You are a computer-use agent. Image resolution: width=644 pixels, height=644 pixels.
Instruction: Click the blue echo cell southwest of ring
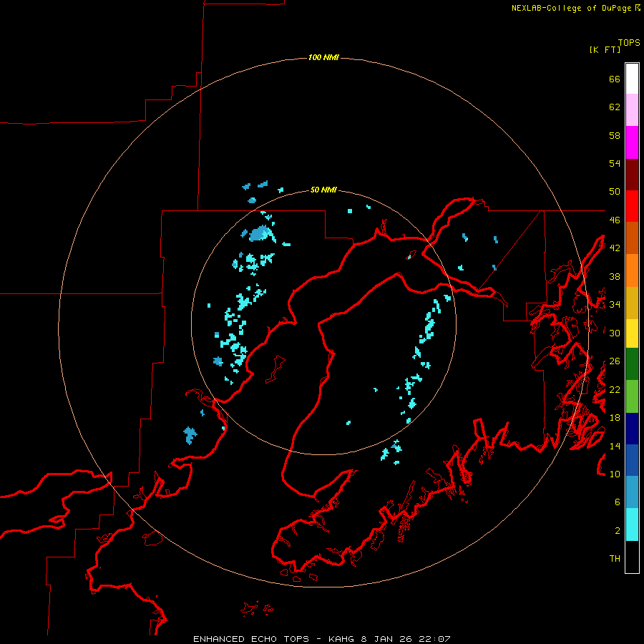click(x=190, y=435)
